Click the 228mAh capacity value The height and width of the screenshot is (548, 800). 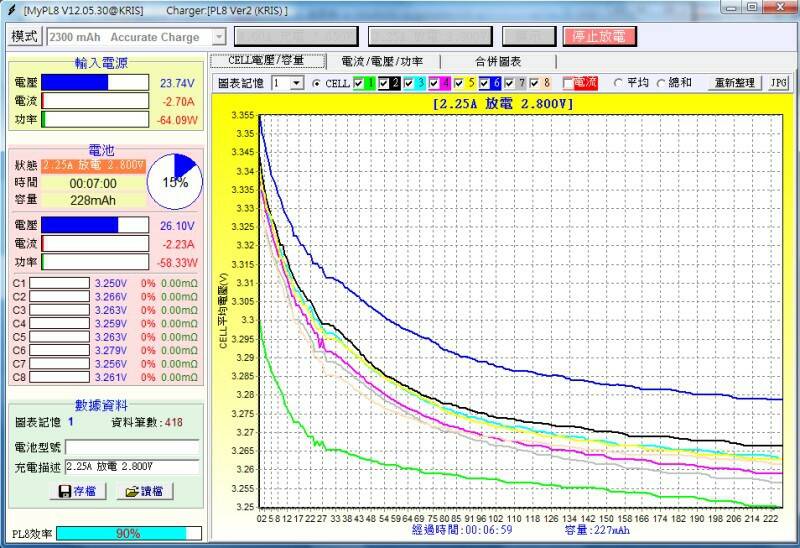(93, 200)
